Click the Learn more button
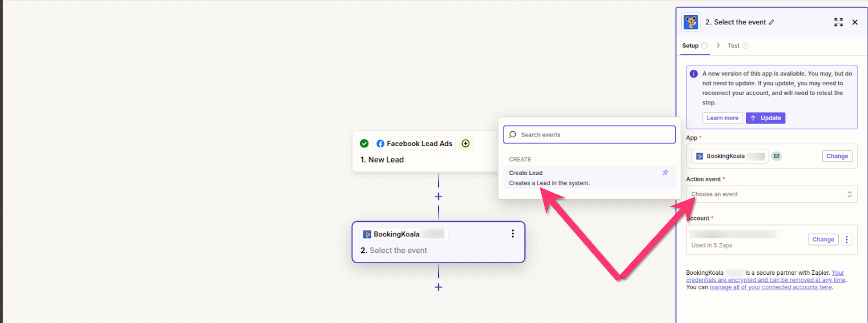The height and width of the screenshot is (323, 868). (x=722, y=118)
